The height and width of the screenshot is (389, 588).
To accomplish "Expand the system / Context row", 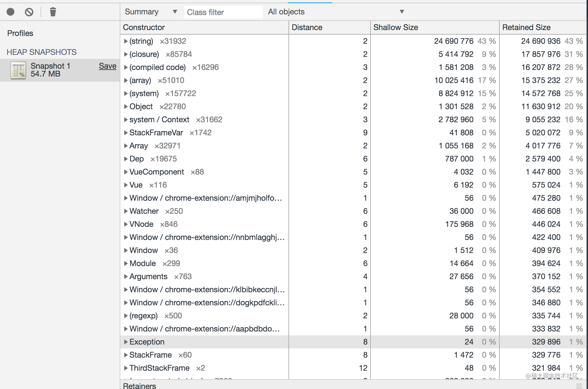I will coord(126,120).
